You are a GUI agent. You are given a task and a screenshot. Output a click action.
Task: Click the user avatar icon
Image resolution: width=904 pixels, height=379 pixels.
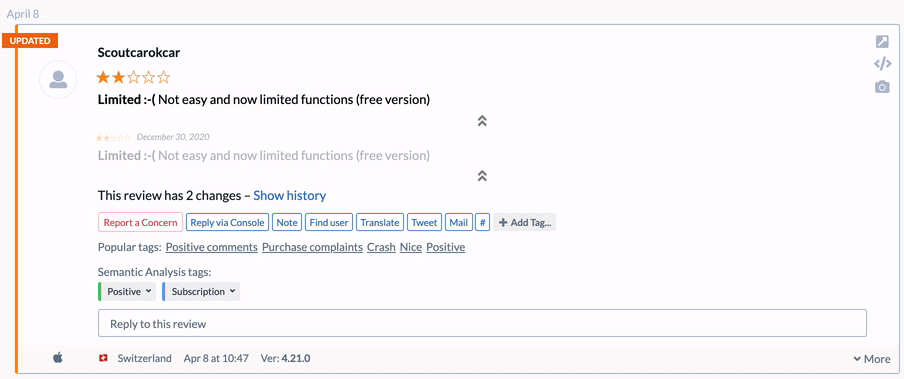coord(58,80)
